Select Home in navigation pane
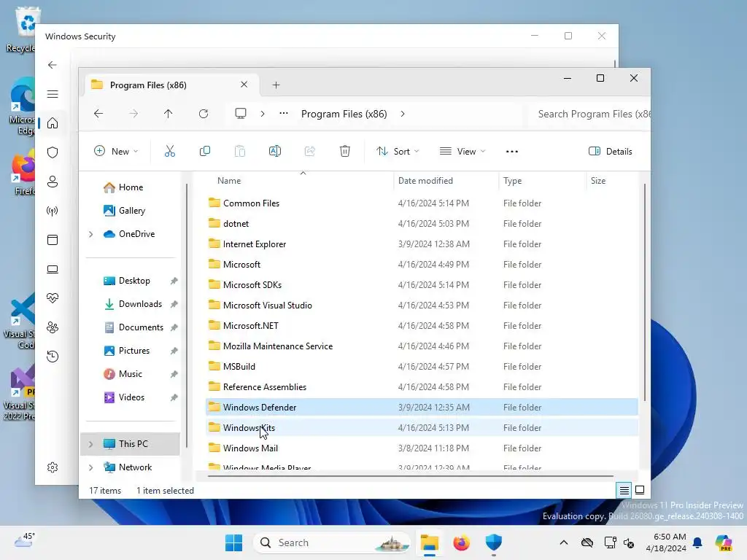The width and height of the screenshot is (747, 560). coord(130,187)
